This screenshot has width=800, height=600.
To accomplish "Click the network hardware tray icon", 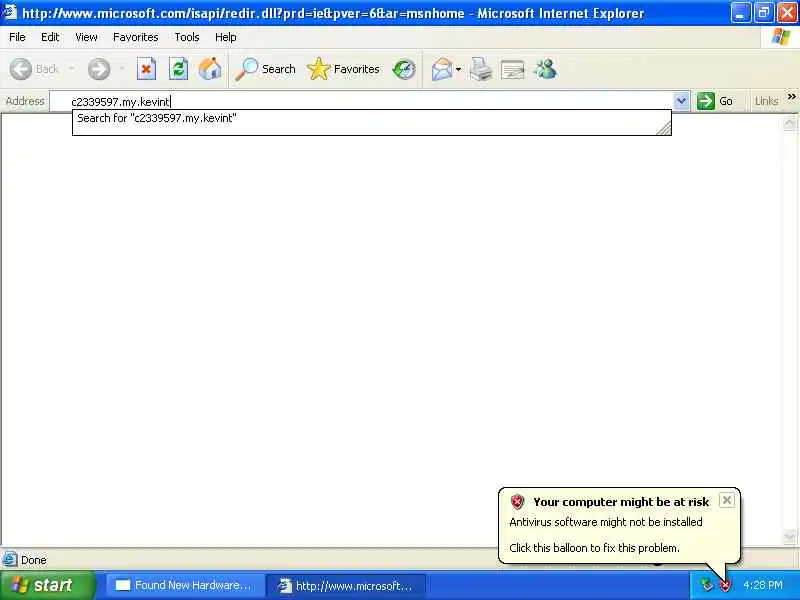I will click(707, 585).
